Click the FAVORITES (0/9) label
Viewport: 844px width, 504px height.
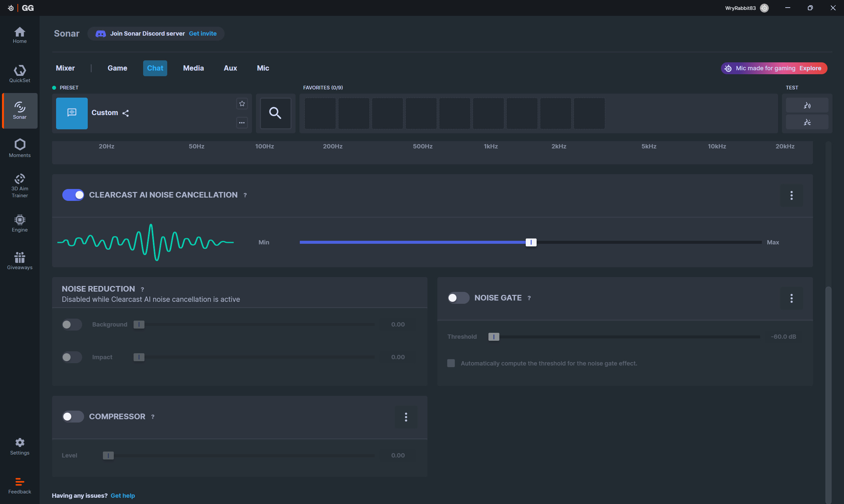pos(323,88)
